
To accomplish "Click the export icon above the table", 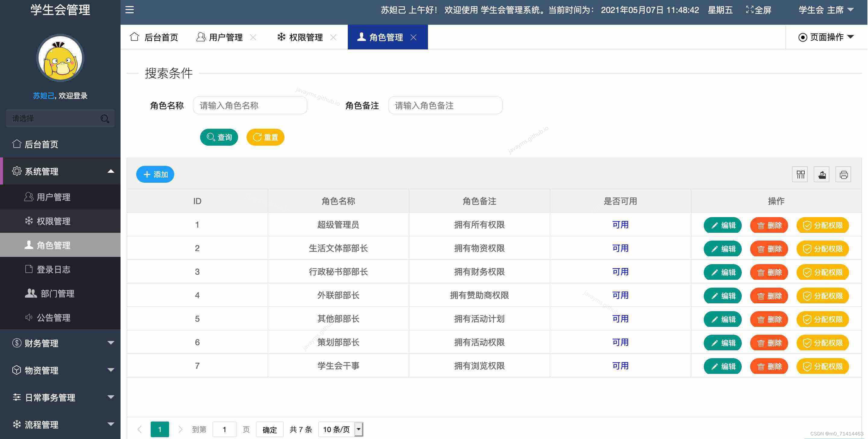I will pos(822,174).
